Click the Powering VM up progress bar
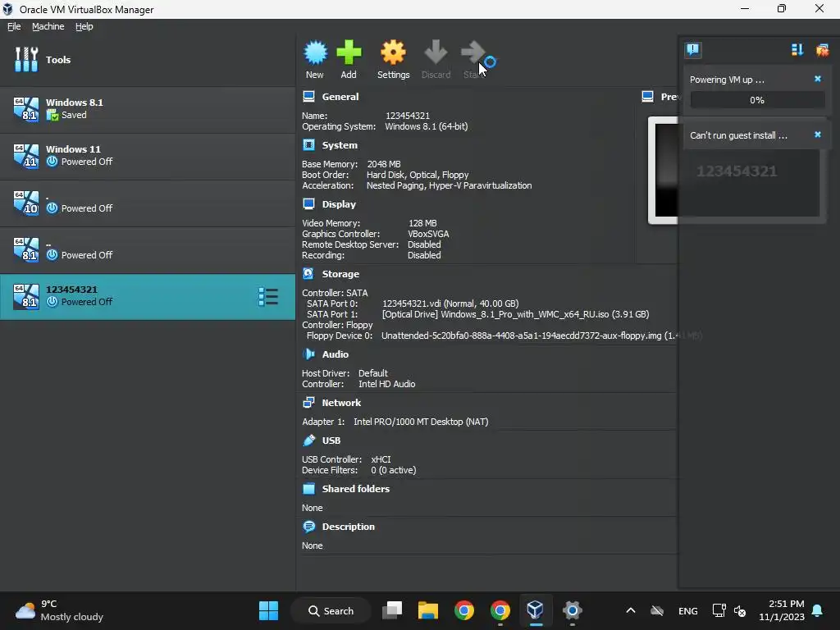The height and width of the screenshot is (630, 840). click(757, 100)
